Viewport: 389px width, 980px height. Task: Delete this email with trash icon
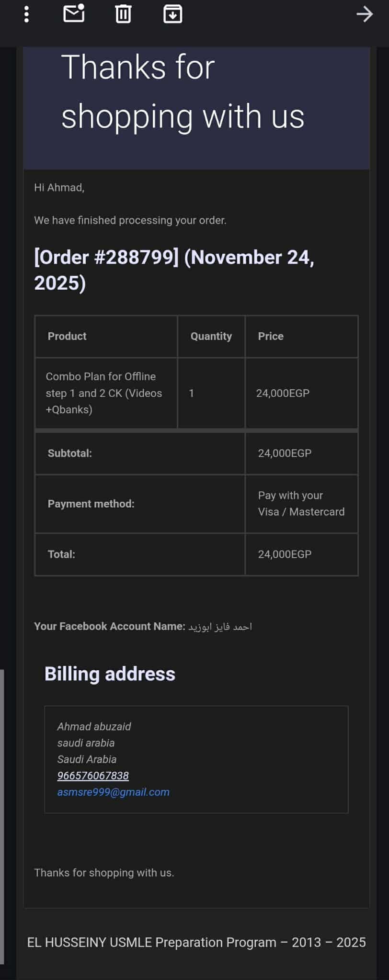click(x=123, y=14)
